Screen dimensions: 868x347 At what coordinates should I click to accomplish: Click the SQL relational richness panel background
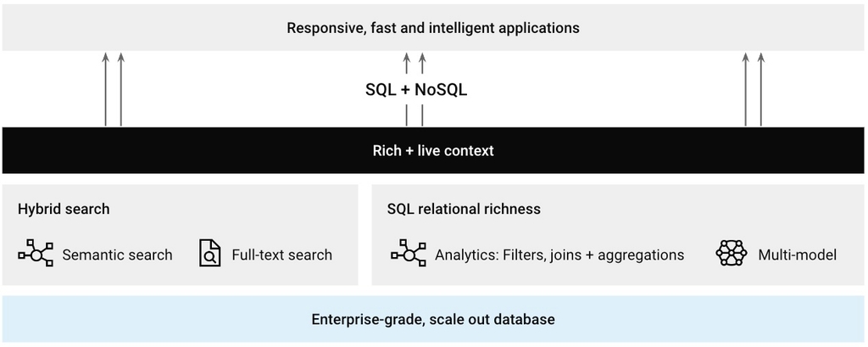pyautogui.click(x=618, y=234)
